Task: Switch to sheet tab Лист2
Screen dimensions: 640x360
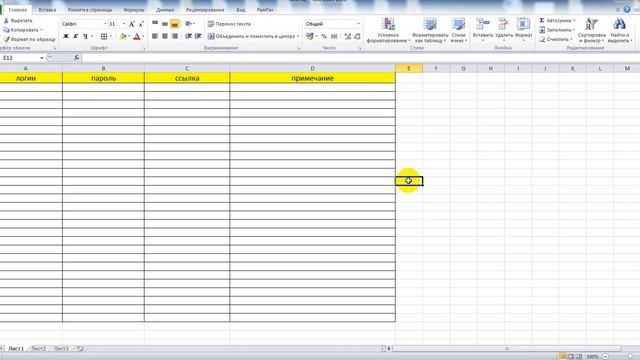Action: click(x=38, y=349)
